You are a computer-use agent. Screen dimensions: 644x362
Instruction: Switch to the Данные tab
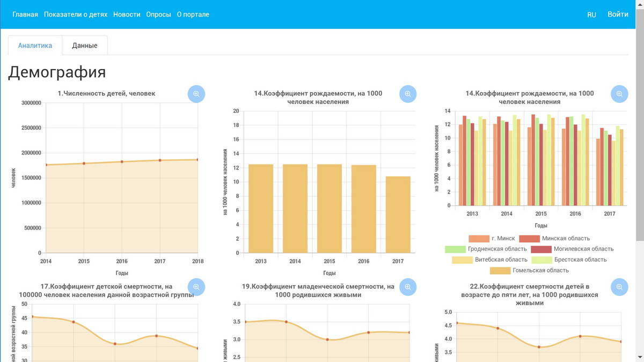[85, 46]
